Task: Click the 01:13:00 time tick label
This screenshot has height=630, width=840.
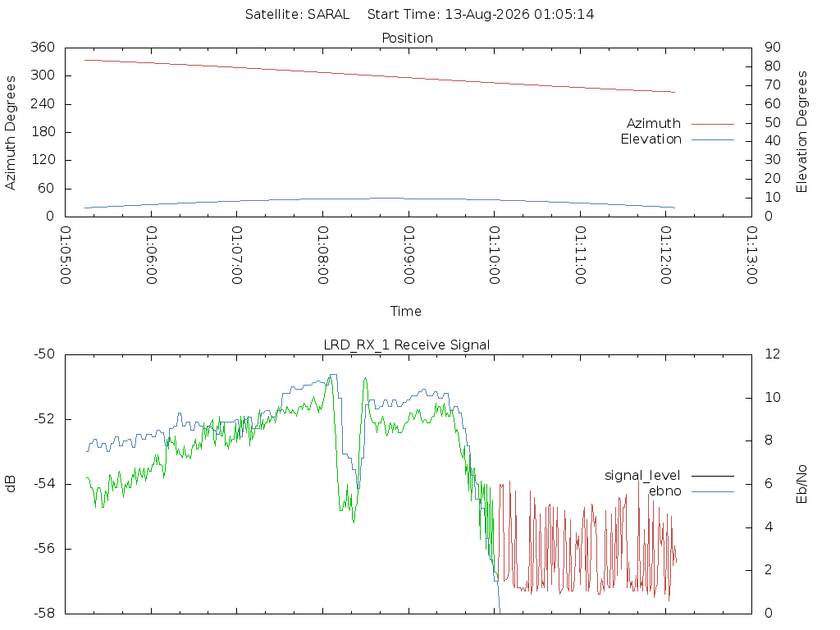Action: coord(751,255)
